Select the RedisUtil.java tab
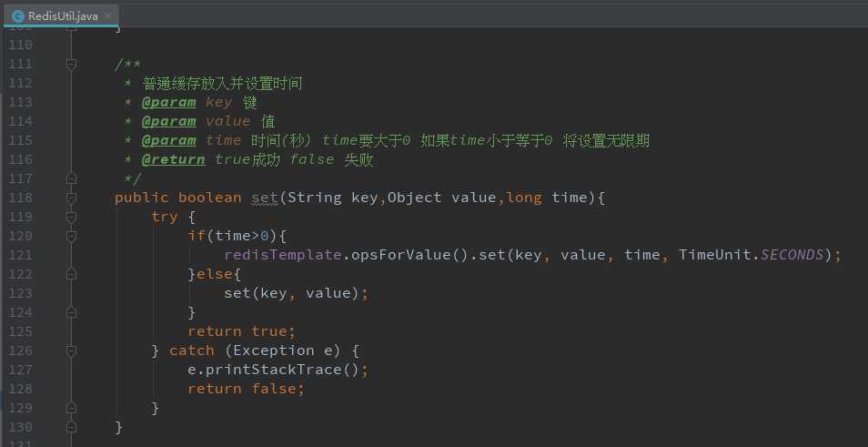Viewport: 868px width, 447px height. [62, 15]
